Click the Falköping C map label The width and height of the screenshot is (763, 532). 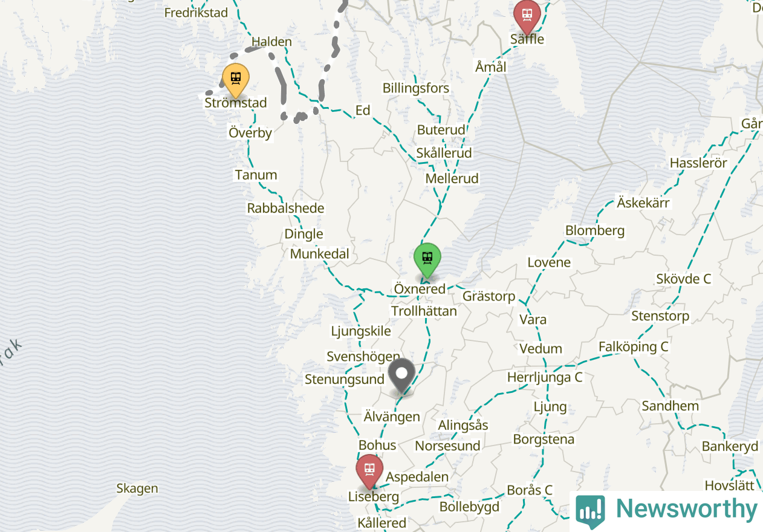coord(634,347)
